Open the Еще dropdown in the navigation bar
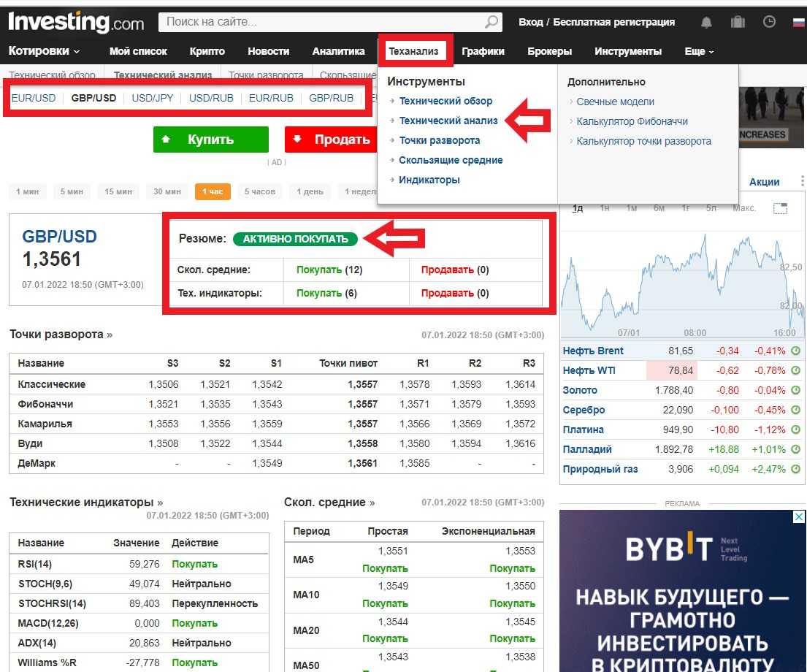 click(x=699, y=51)
